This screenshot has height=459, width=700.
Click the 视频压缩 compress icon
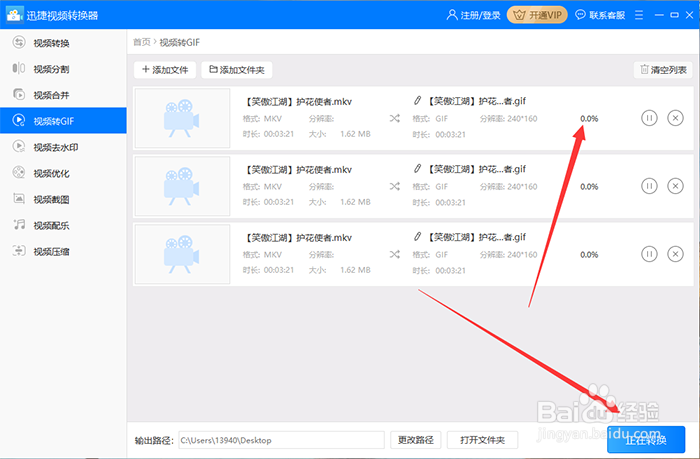(x=19, y=250)
